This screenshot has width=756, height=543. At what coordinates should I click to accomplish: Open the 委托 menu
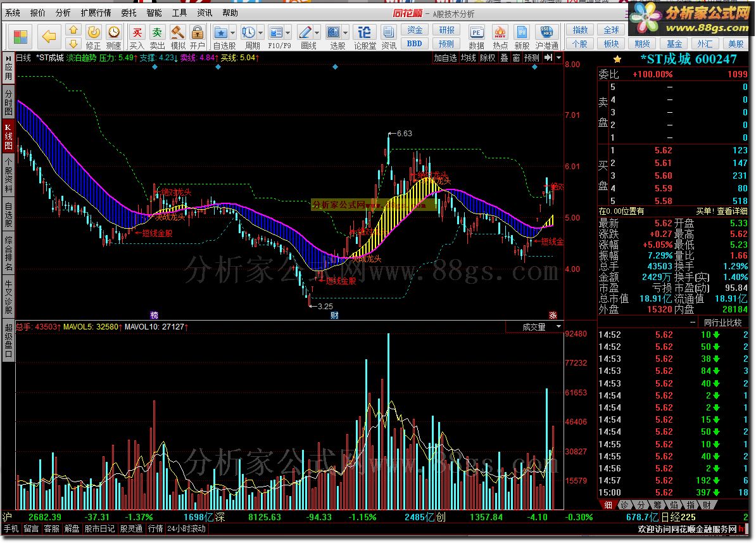129,13
